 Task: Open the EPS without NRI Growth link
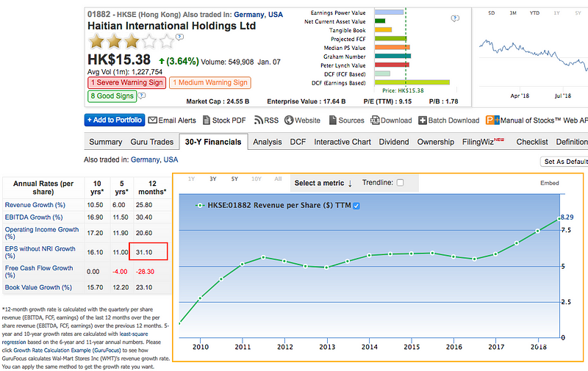pos(40,252)
